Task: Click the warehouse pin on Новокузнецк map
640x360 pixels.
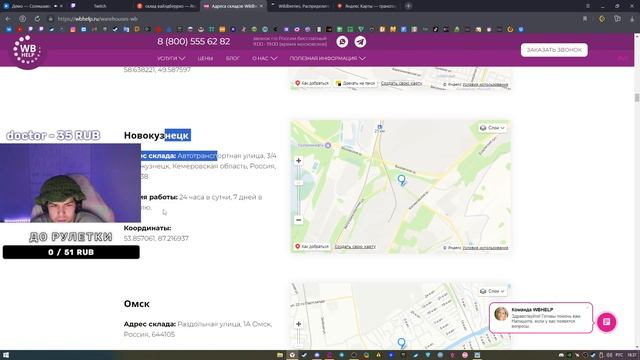Action: pos(402,180)
